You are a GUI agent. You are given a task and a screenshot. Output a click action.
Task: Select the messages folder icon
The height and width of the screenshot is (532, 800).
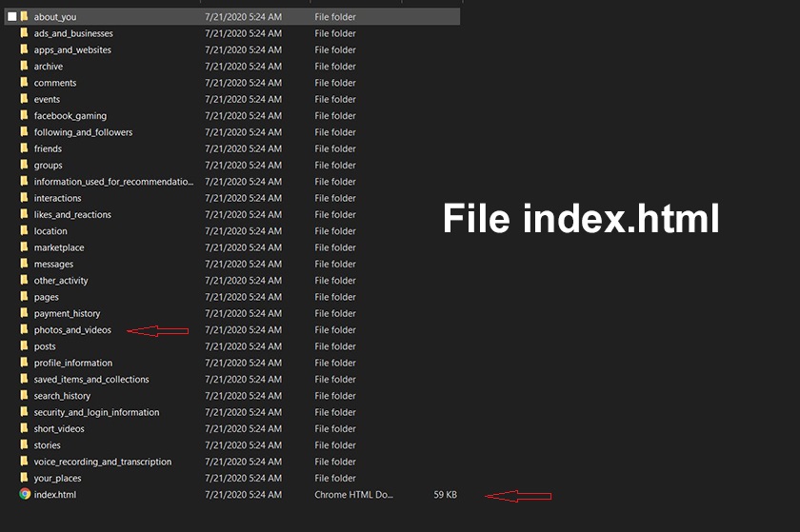pyautogui.click(x=25, y=264)
